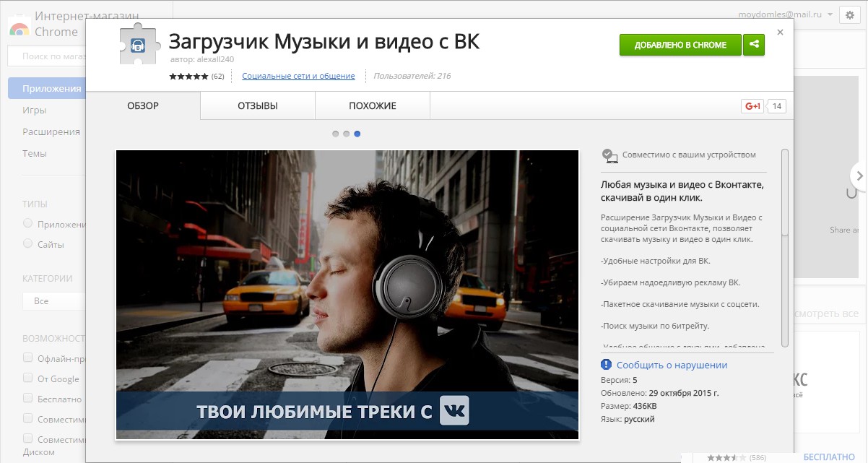Click the store search field

click(x=47, y=56)
